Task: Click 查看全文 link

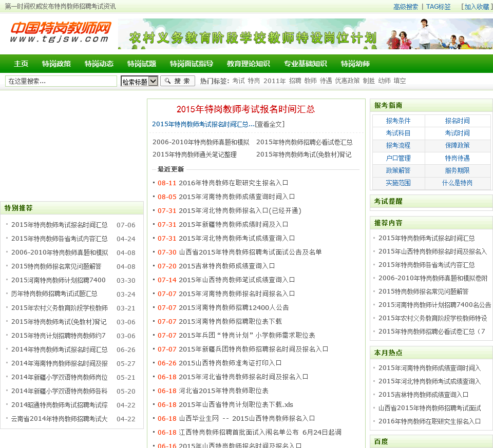Action: (x=270, y=124)
